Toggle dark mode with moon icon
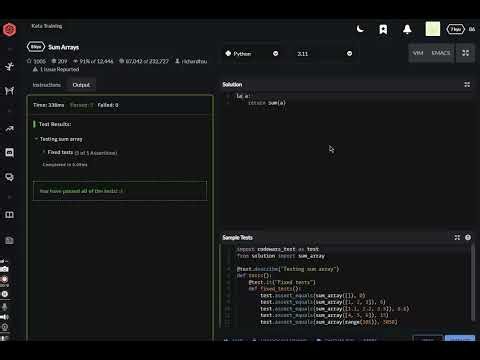Image resolution: width=480 pixels, height=360 pixels. pyautogui.click(x=360, y=29)
